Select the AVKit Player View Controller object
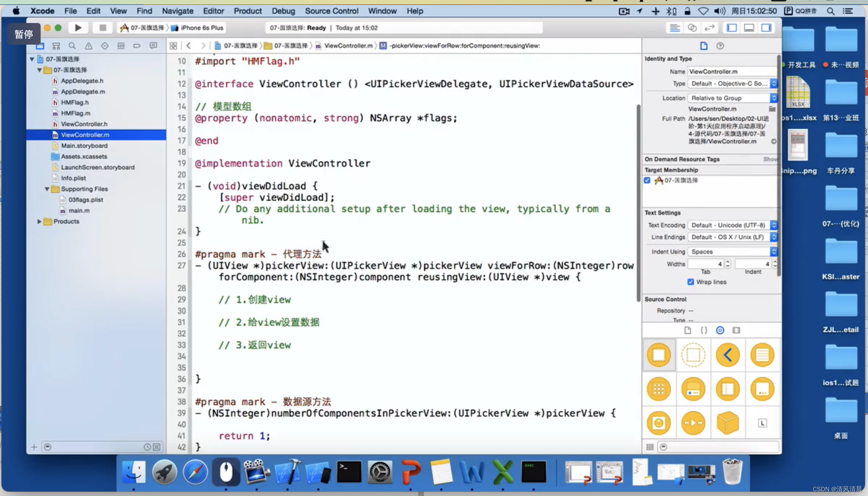 coord(693,423)
